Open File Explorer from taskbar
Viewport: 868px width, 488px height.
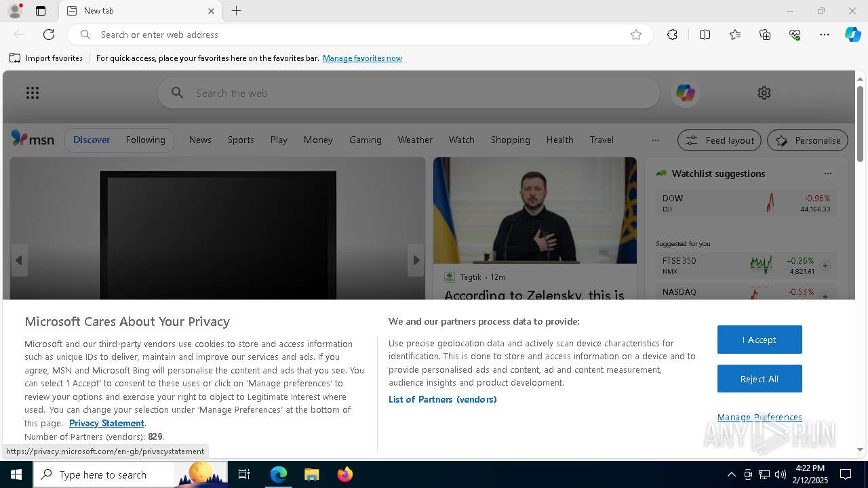(311, 474)
